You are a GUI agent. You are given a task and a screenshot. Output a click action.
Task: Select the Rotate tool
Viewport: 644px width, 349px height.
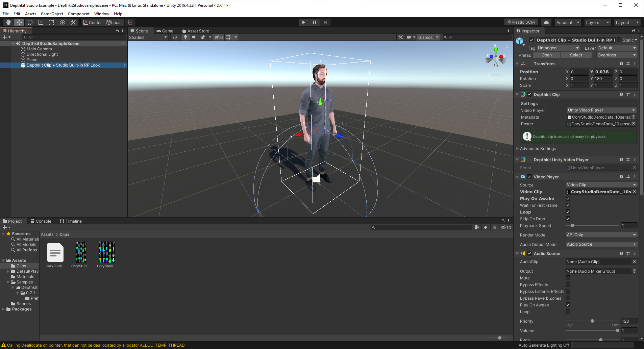(x=30, y=22)
